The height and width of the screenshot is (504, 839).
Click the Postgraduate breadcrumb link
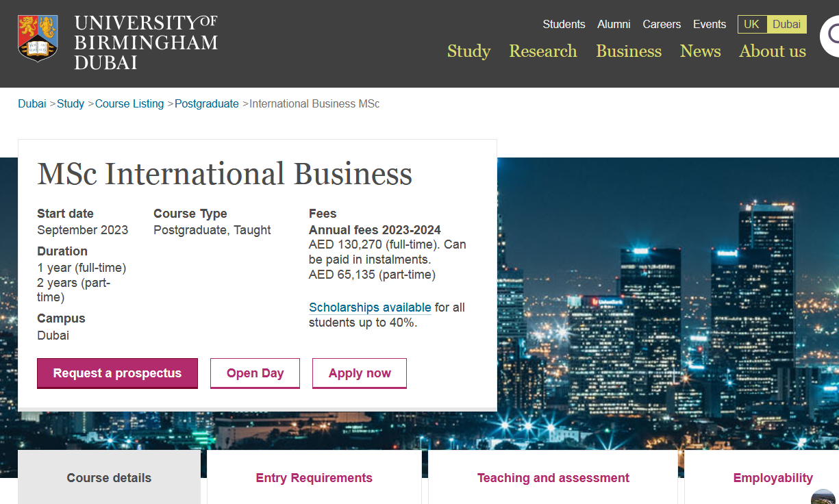(x=206, y=104)
